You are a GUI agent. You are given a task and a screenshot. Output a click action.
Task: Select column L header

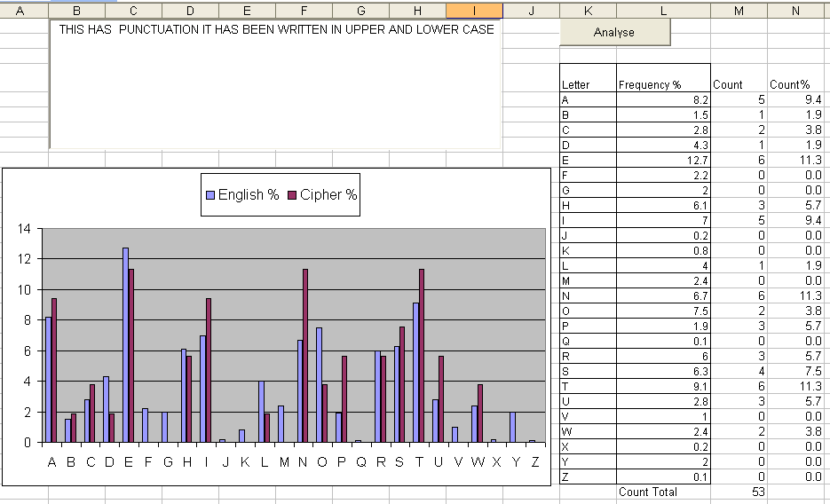[x=663, y=11]
